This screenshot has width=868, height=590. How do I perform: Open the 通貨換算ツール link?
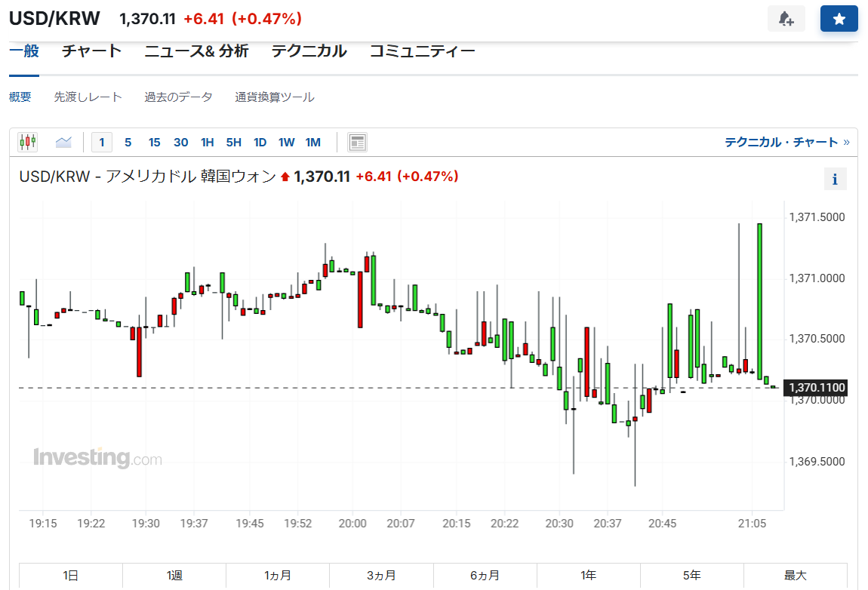pyautogui.click(x=274, y=97)
